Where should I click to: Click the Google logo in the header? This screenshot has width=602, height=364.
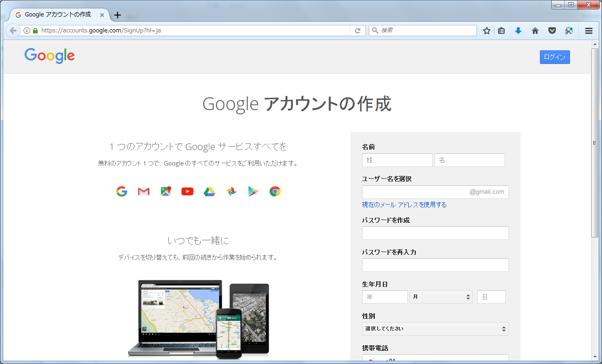tap(49, 56)
